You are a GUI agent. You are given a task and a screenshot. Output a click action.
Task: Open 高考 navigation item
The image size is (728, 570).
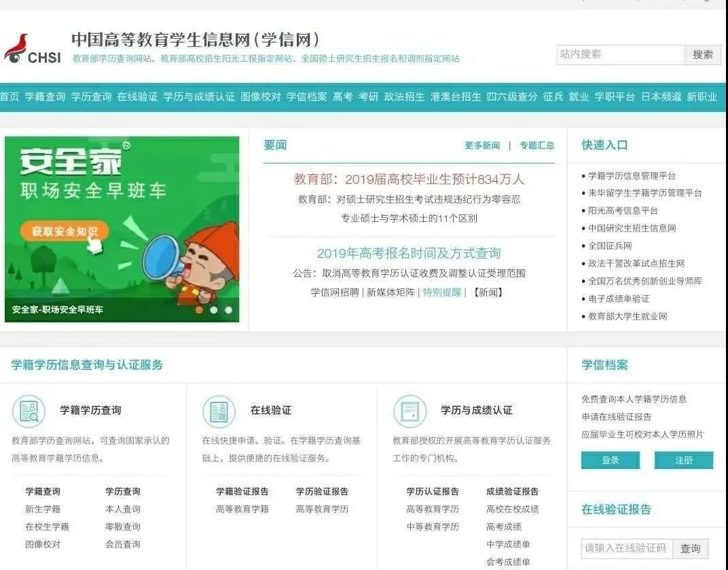coord(343,97)
